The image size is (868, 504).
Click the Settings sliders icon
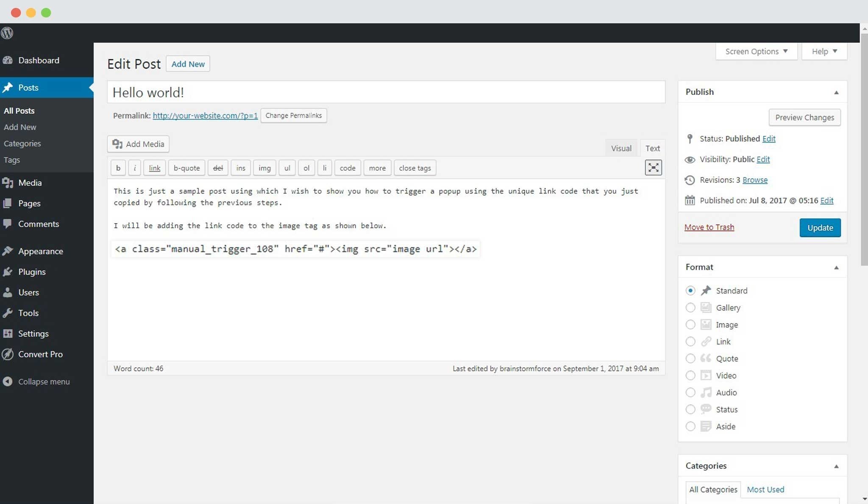pos(8,334)
